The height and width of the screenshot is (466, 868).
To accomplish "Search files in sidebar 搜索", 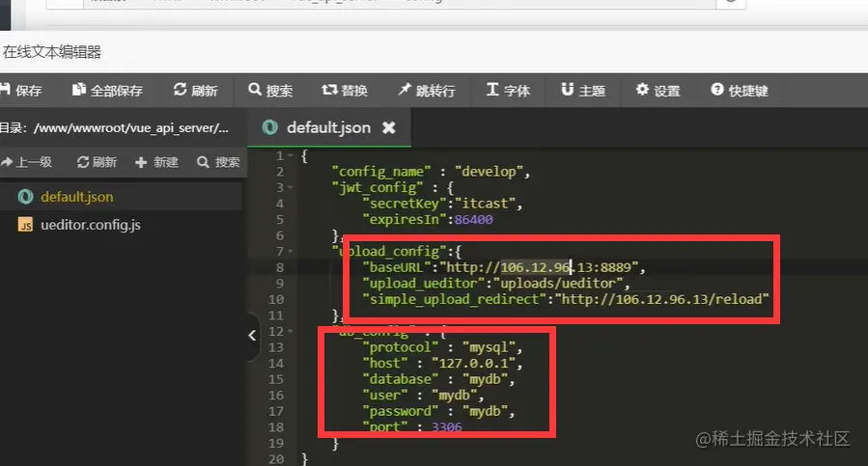I will [218, 162].
